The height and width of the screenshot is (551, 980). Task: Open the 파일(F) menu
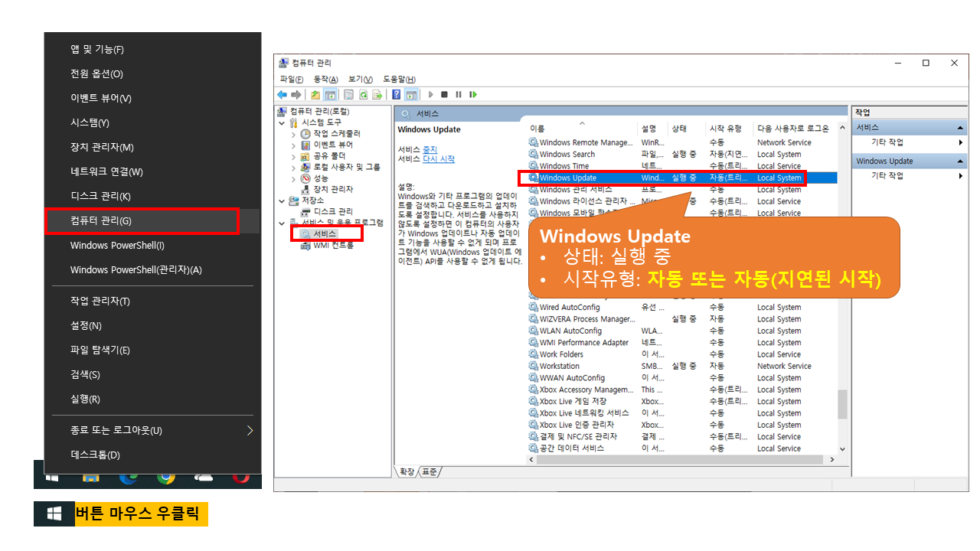292,80
